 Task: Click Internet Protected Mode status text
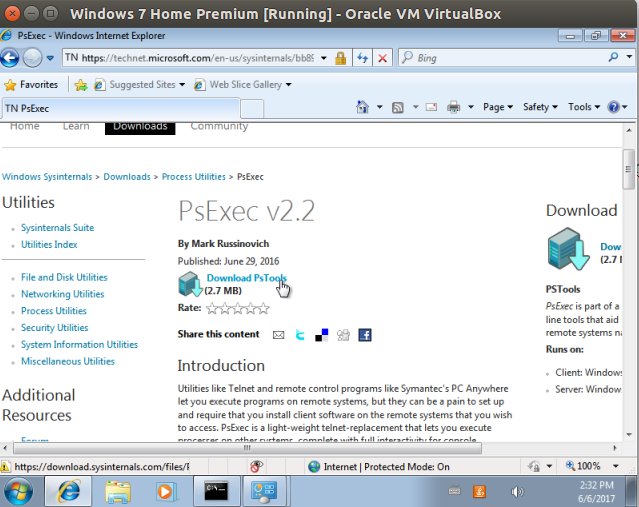click(386, 467)
